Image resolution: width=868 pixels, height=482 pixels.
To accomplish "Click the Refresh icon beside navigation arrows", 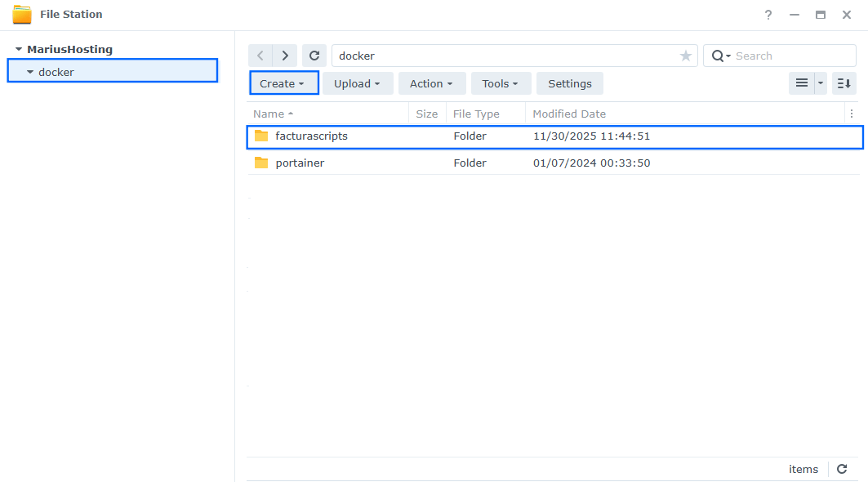I will pos(314,55).
